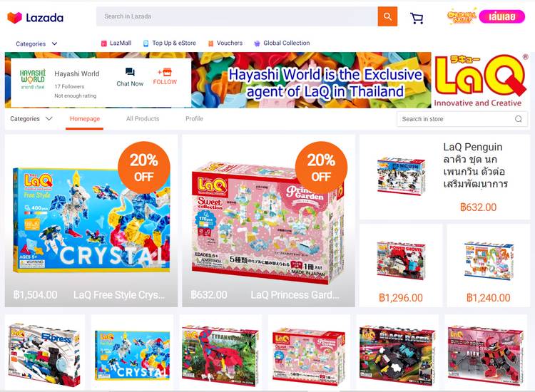The width and height of the screenshot is (535, 392).
Task: Open Chat Now with Hayashi World
Action: pyautogui.click(x=130, y=77)
